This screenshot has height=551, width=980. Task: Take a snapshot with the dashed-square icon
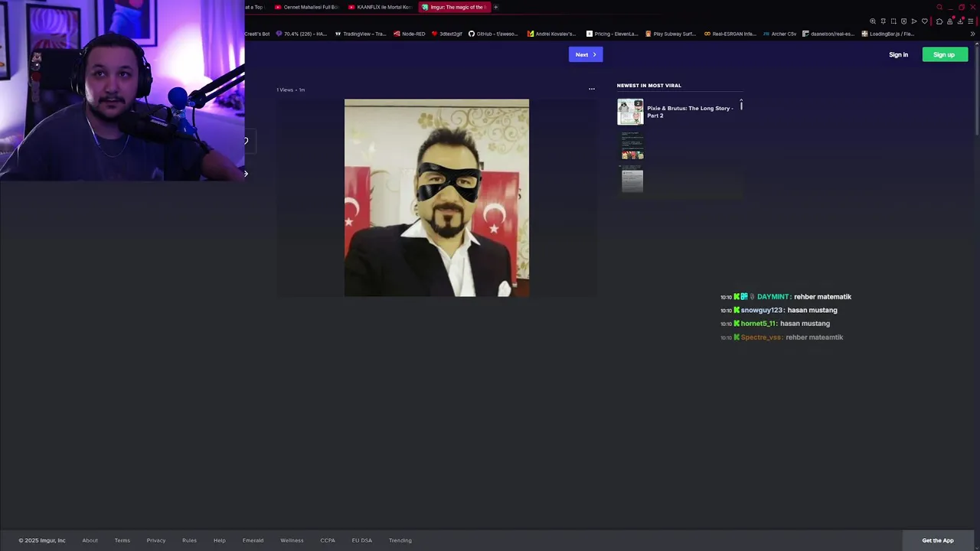click(x=893, y=21)
